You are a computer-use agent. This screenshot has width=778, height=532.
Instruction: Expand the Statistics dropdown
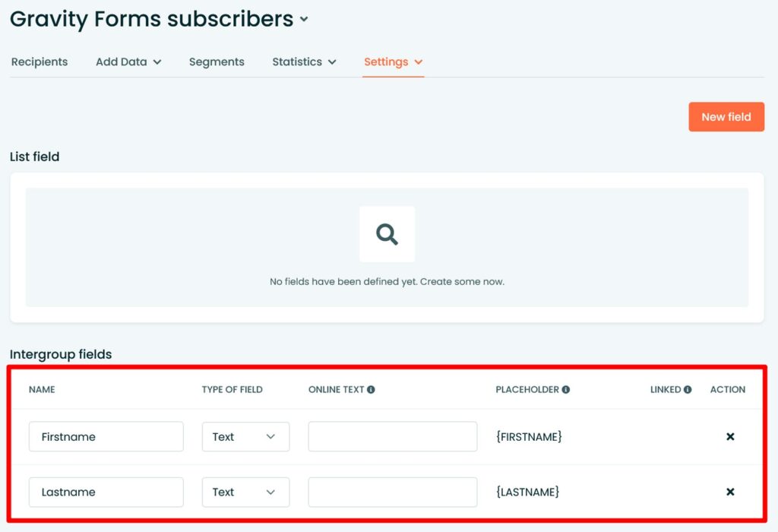pyautogui.click(x=303, y=62)
